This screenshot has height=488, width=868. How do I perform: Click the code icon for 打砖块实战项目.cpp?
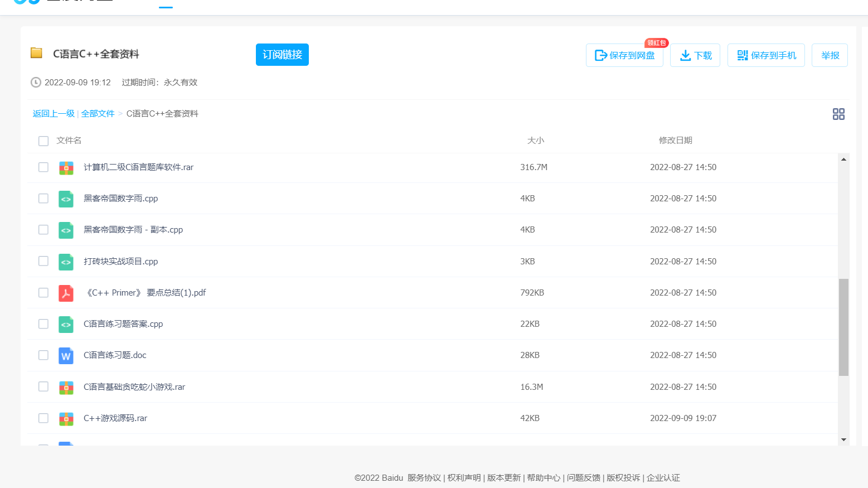pos(66,262)
